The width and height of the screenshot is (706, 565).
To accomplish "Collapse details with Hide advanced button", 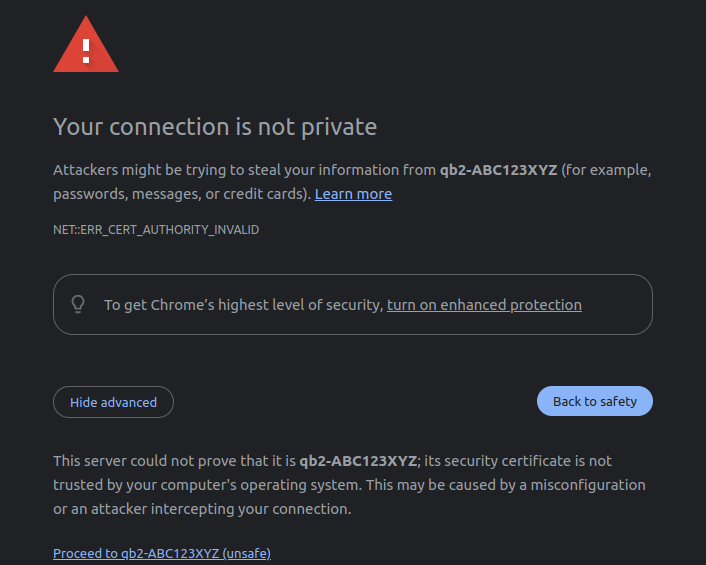I will (x=113, y=402).
